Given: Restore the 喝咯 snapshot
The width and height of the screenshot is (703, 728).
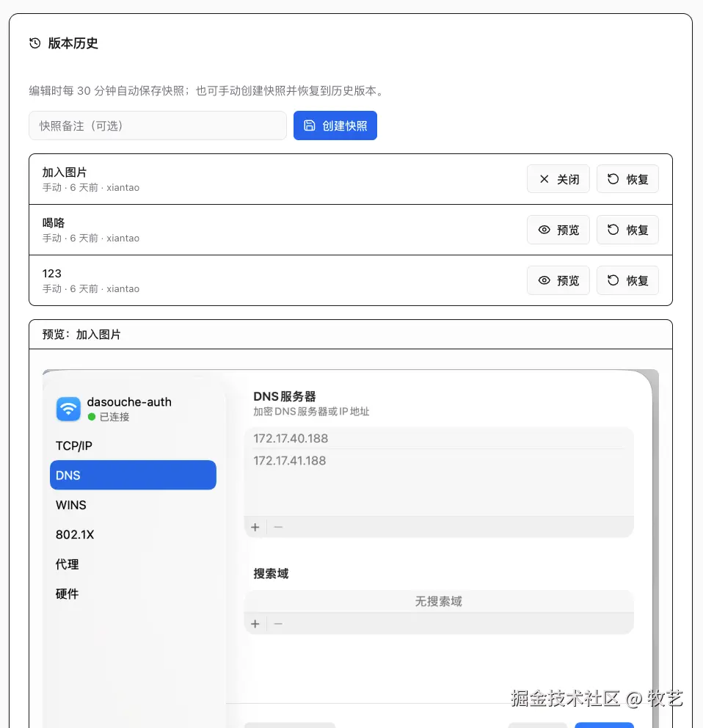Looking at the screenshot, I should coord(627,230).
